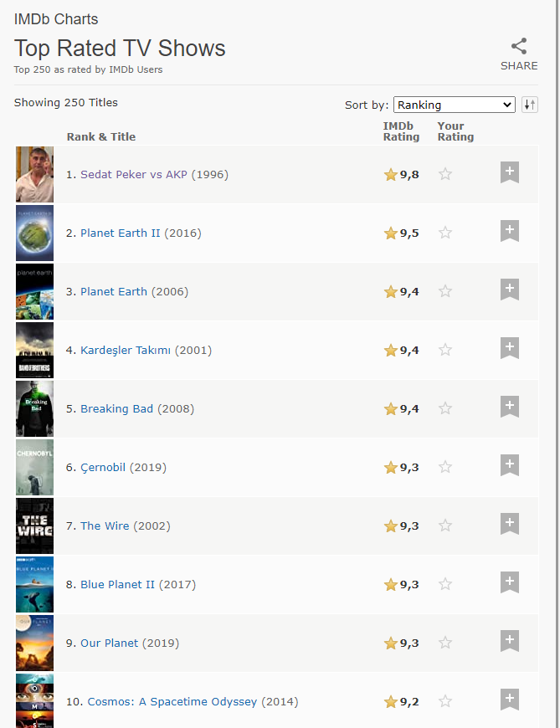Rate Sedat Peker vs AKP with star
This screenshot has width=560, height=728.
point(445,174)
